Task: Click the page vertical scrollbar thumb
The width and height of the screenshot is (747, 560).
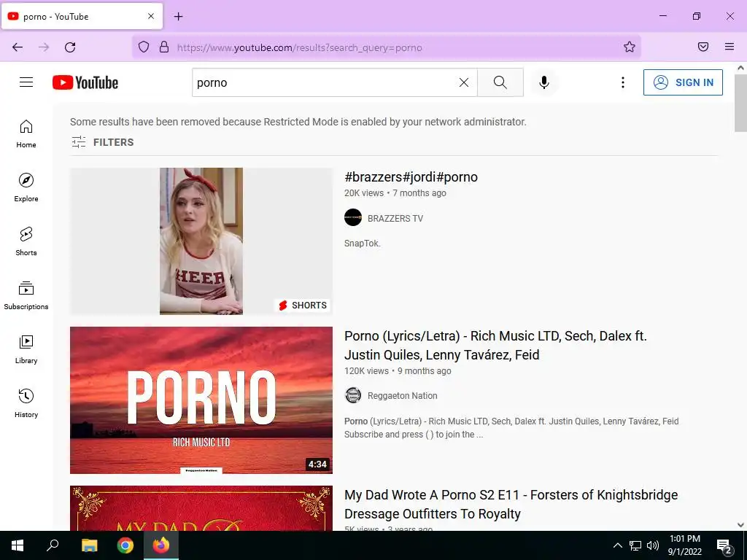Action: coord(740,102)
